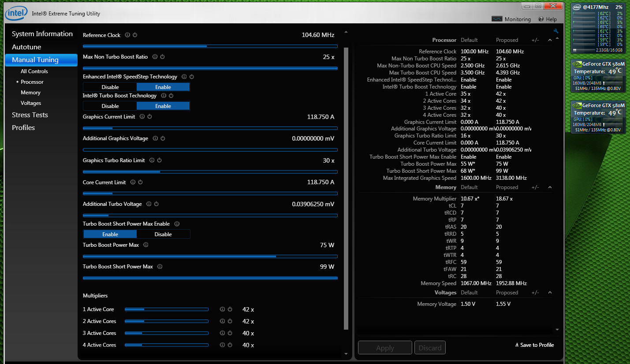Select Disable for Turbo Boost Short Power Max
The width and height of the screenshot is (630, 364).
point(163,234)
